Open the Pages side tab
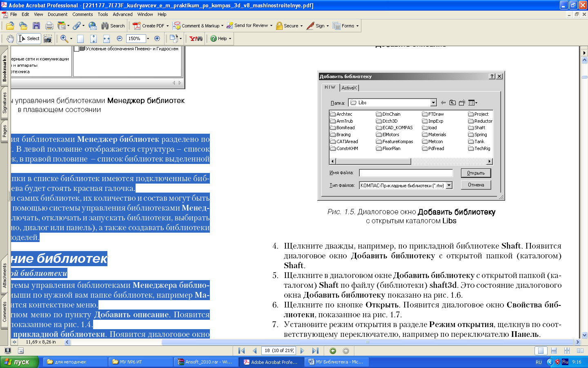The width and height of the screenshot is (588, 368). pyautogui.click(x=4, y=131)
